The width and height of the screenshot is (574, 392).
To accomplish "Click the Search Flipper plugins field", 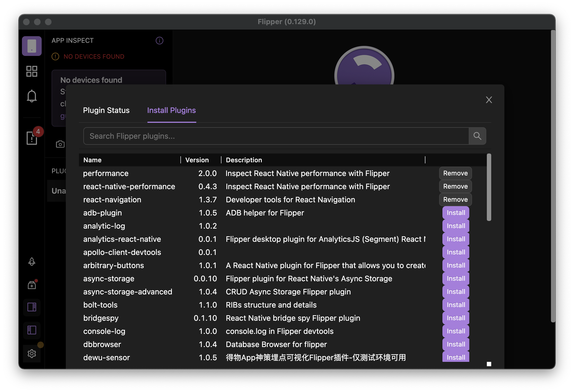I will click(276, 136).
